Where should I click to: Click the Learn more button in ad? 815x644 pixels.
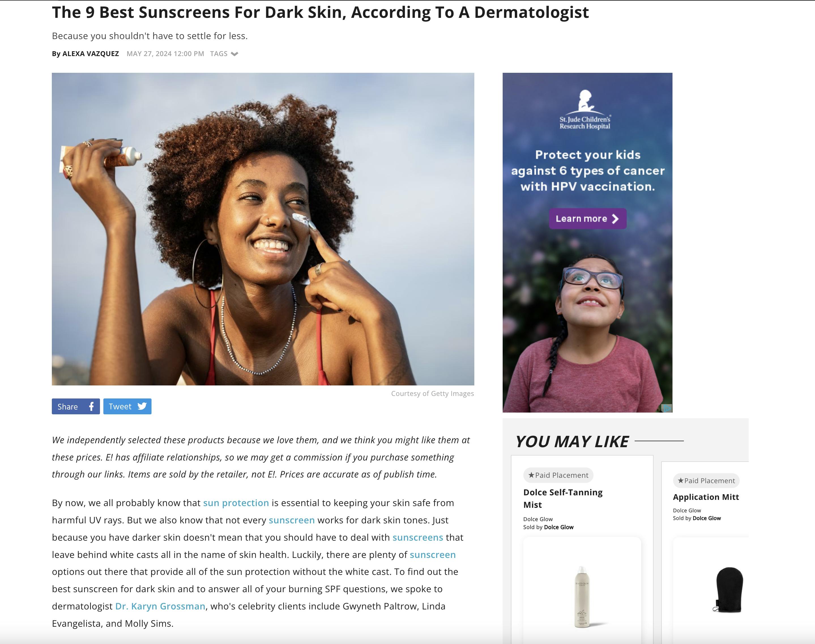588,219
